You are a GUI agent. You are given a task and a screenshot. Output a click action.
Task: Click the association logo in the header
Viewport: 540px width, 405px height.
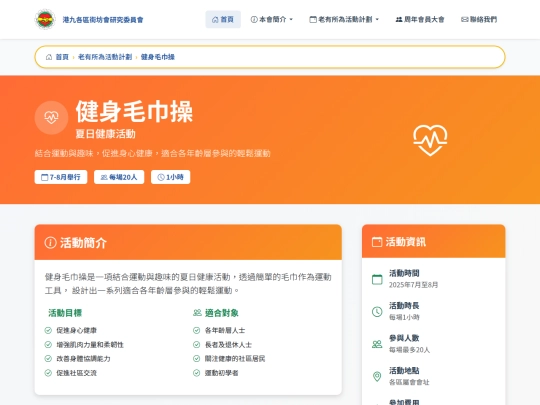coord(45,19)
